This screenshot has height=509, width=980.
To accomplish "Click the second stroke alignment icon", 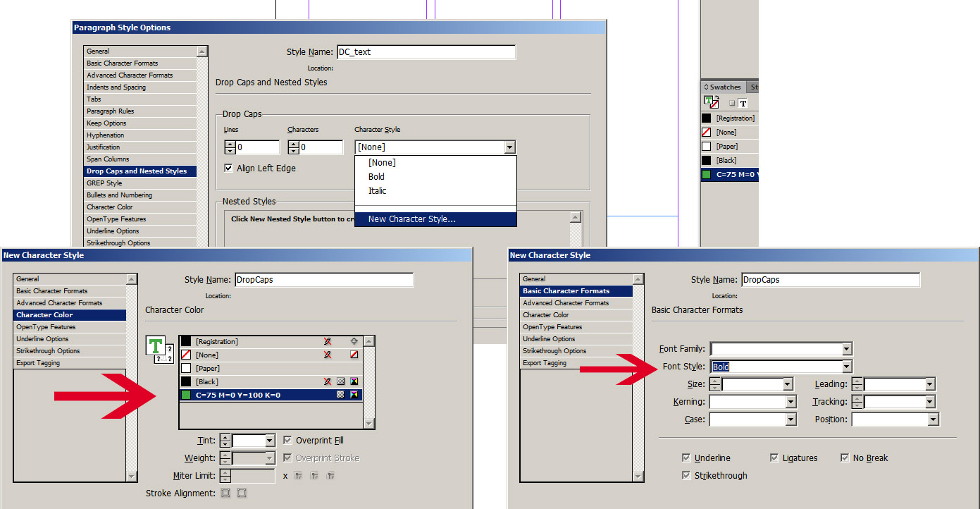I will 242,493.
